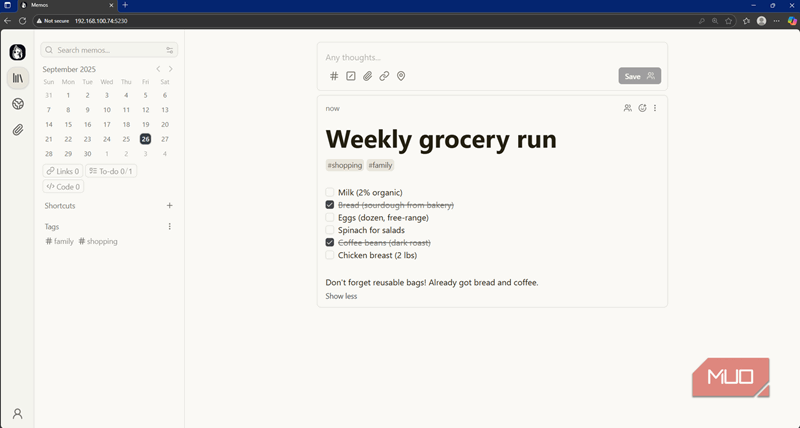Viewport: 800px width, 428px height.
Task: Check the Milk (2% organic) checkbox
Action: (x=330, y=192)
